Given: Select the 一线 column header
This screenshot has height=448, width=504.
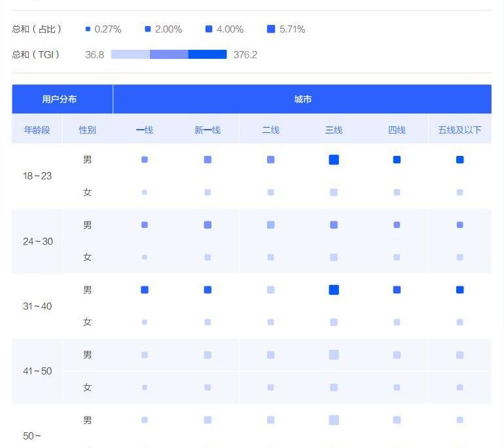Looking at the screenshot, I should [x=145, y=130].
